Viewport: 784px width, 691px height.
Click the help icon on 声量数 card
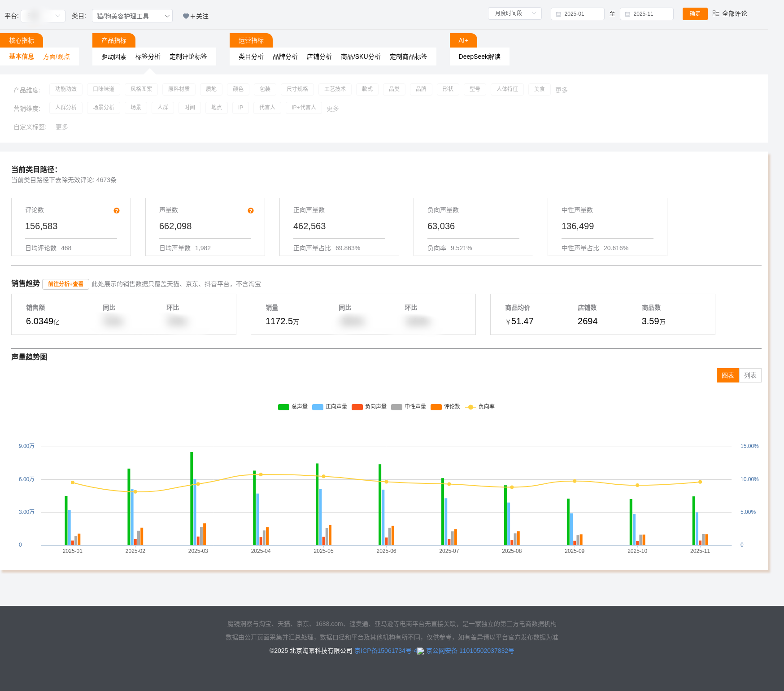coord(251,211)
